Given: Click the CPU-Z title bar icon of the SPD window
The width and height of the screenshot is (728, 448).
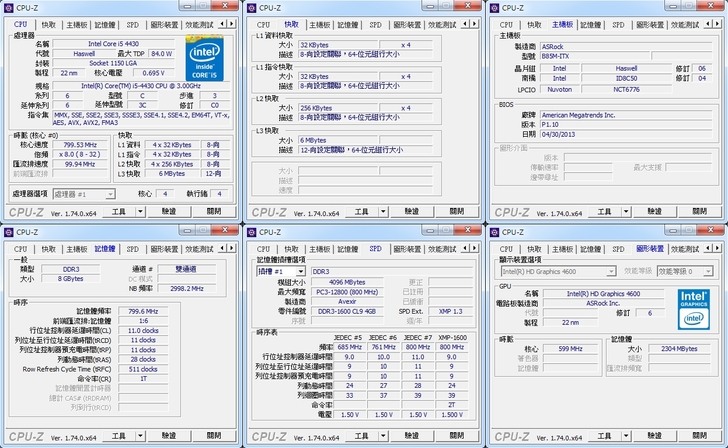Looking at the screenshot, I should [251, 232].
